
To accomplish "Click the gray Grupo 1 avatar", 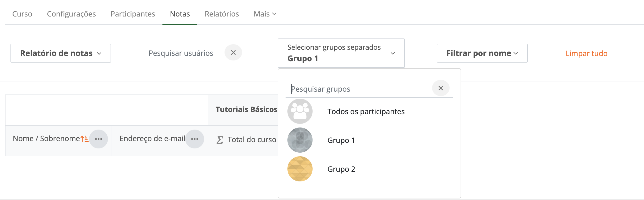I will 300,140.
